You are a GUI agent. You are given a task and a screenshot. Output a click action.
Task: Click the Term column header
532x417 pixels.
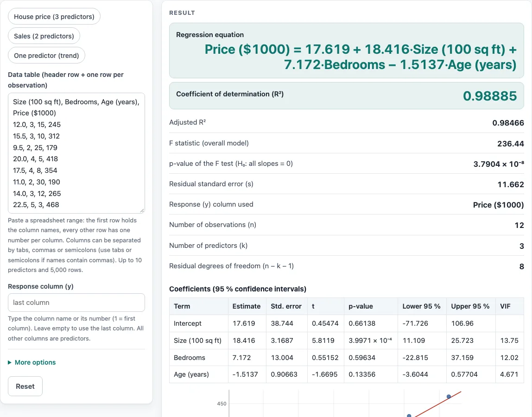(x=199, y=306)
